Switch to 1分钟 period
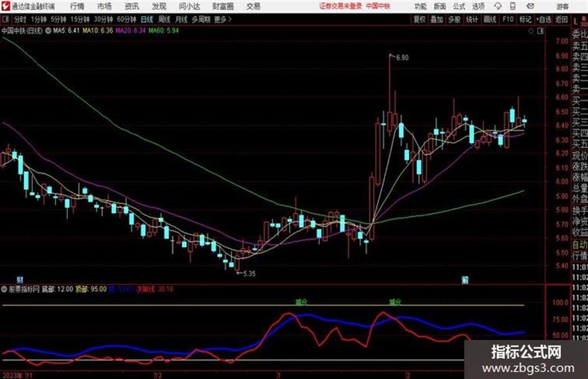Viewport: 588px width, 379px height. coord(38,19)
